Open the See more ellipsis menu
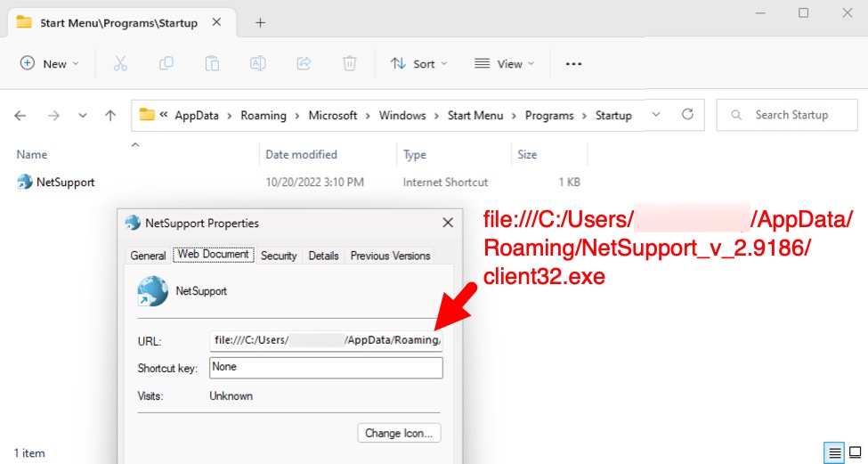Image resolution: width=868 pixels, height=464 pixels. tap(573, 63)
